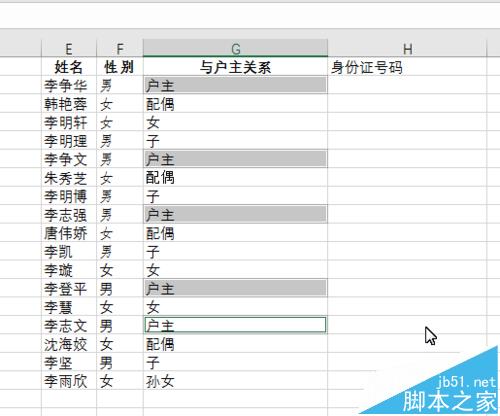
Task: Select the name cell 李明轩
Action: [x=69, y=122]
